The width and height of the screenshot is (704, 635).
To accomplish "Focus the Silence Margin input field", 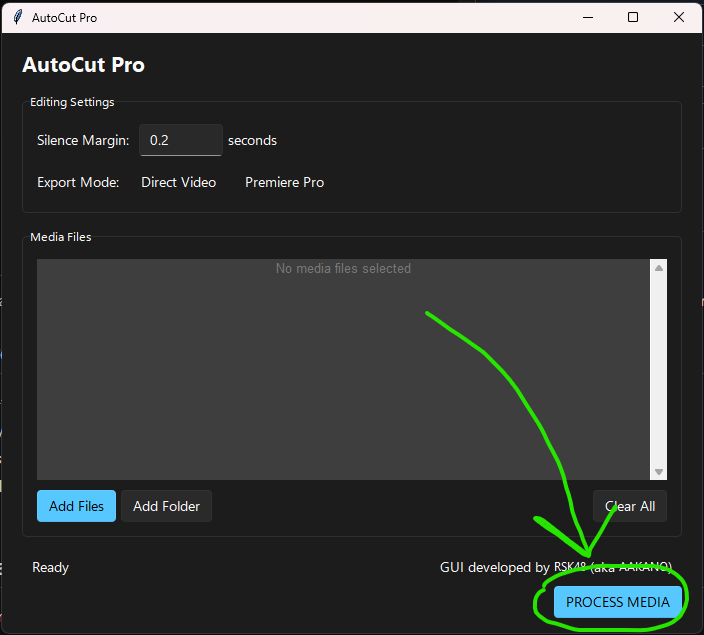I will tap(181, 140).
